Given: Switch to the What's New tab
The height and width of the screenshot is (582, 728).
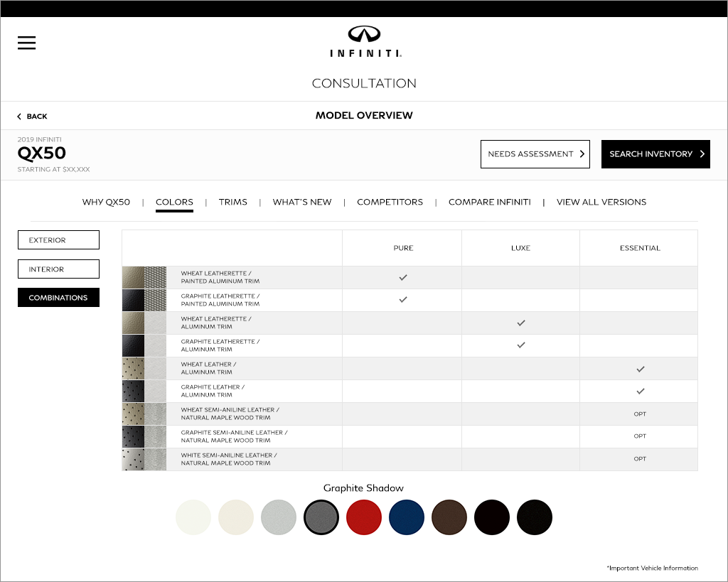Looking at the screenshot, I should click(x=302, y=202).
